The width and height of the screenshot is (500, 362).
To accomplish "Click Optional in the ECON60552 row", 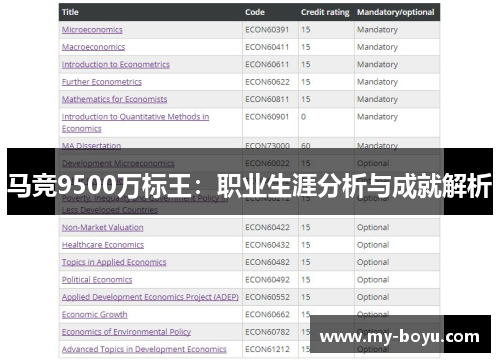I will [373, 297].
